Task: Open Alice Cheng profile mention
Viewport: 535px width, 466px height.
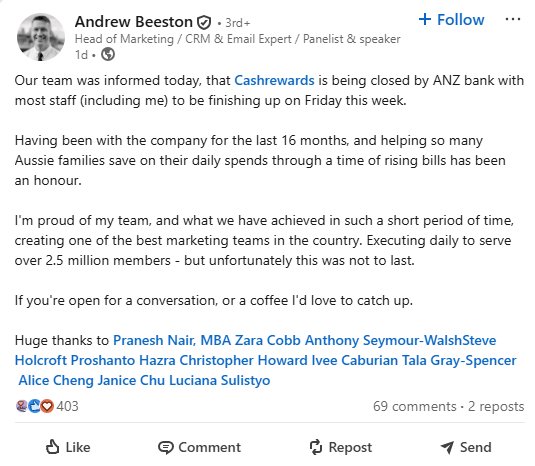Action: (x=56, y=380)
